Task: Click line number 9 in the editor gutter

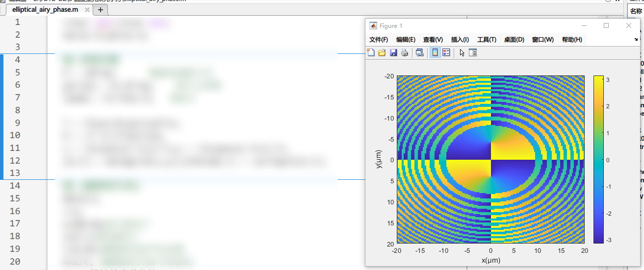Action: point(18,123)
